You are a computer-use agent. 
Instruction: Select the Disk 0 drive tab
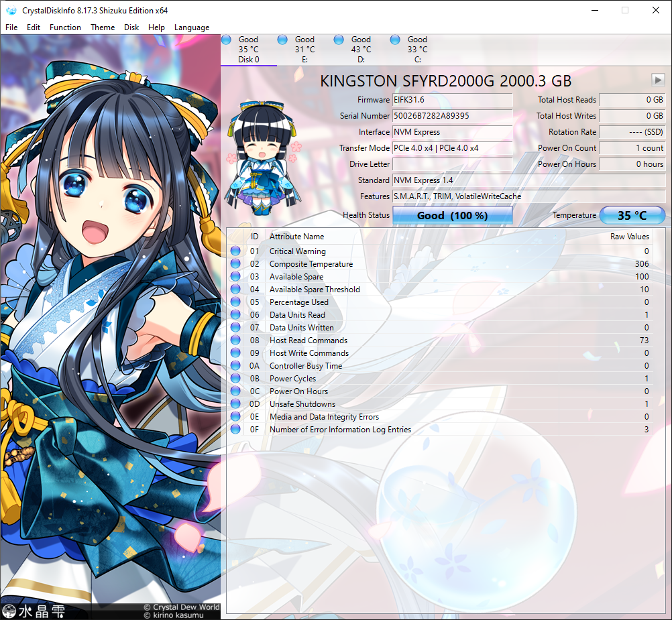(249, 50)
